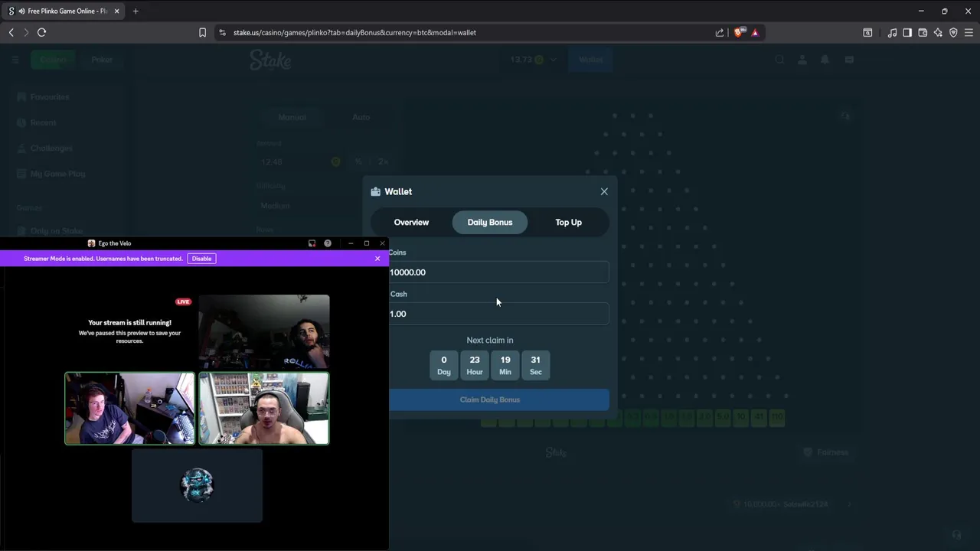
Task: Open site settings icon beside URL
Action: [222, 32]
